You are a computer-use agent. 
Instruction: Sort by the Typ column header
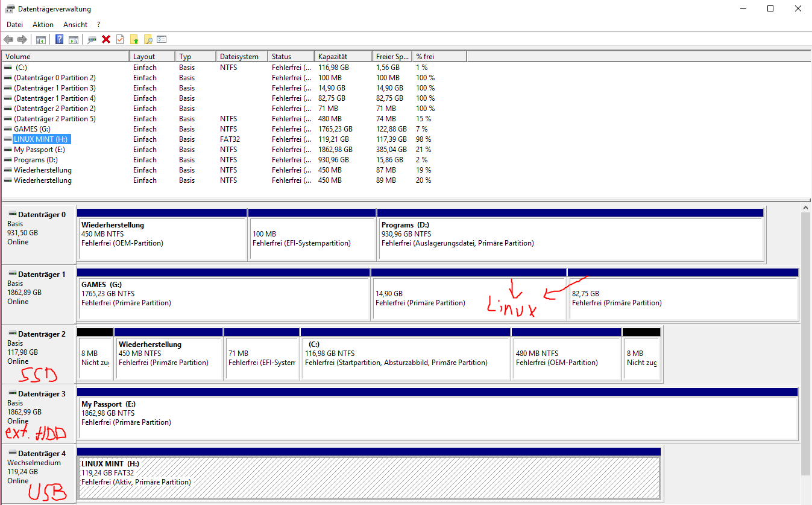click(x=196, y=57)
